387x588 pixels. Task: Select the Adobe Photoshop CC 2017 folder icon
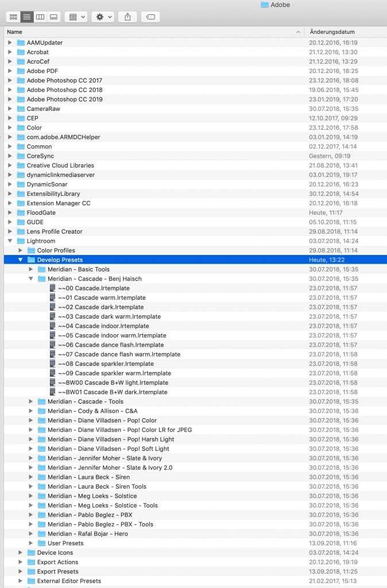pyautogui.click(x=21, y=80)
